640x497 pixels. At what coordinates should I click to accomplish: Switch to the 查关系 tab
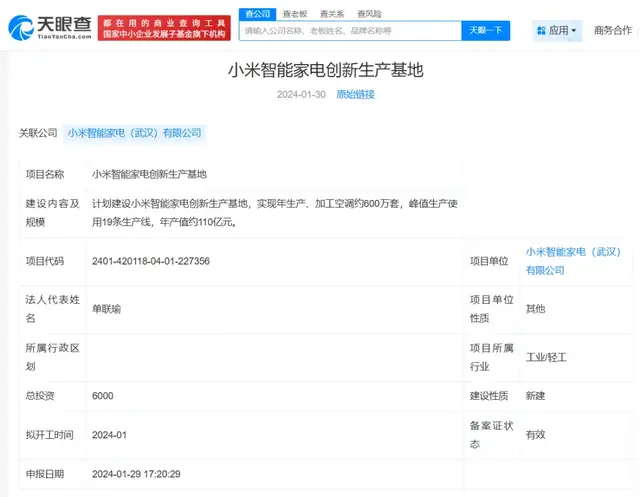[332, 14]
